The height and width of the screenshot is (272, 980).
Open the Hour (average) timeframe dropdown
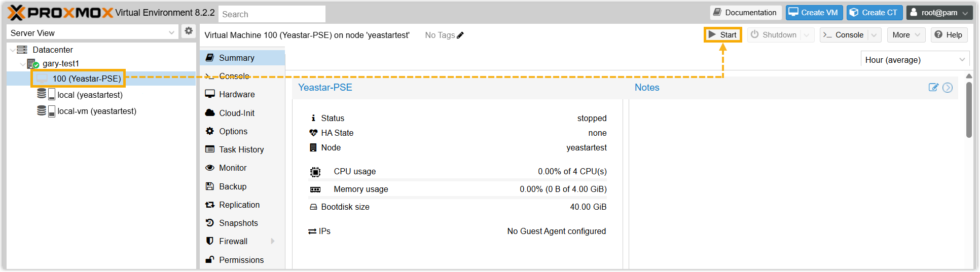(962, 60)
